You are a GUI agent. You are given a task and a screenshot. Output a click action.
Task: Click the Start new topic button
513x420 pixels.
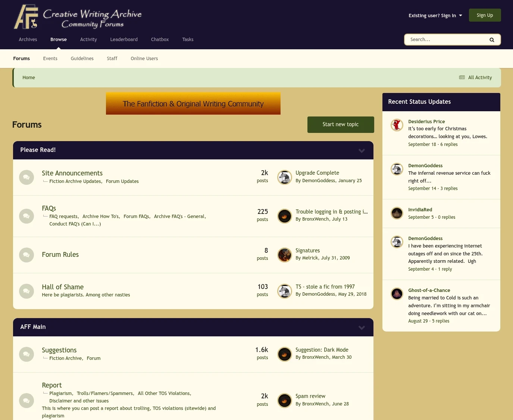(341, 125)
